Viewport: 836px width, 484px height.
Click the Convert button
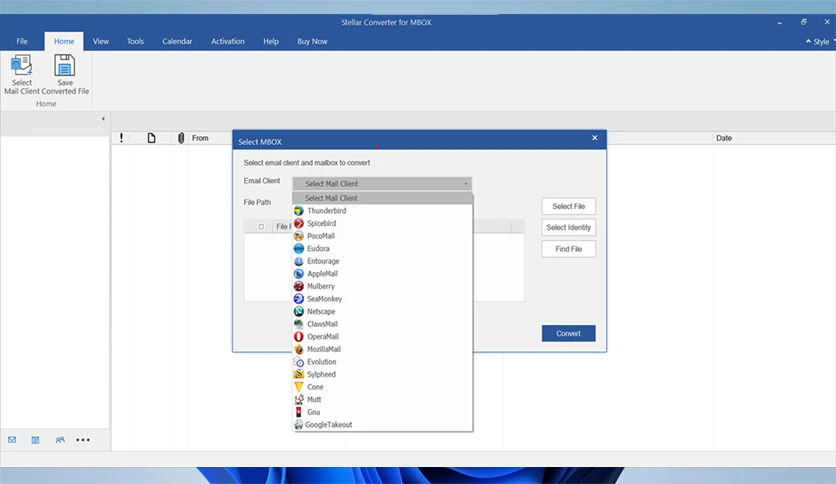coord(568,333)
